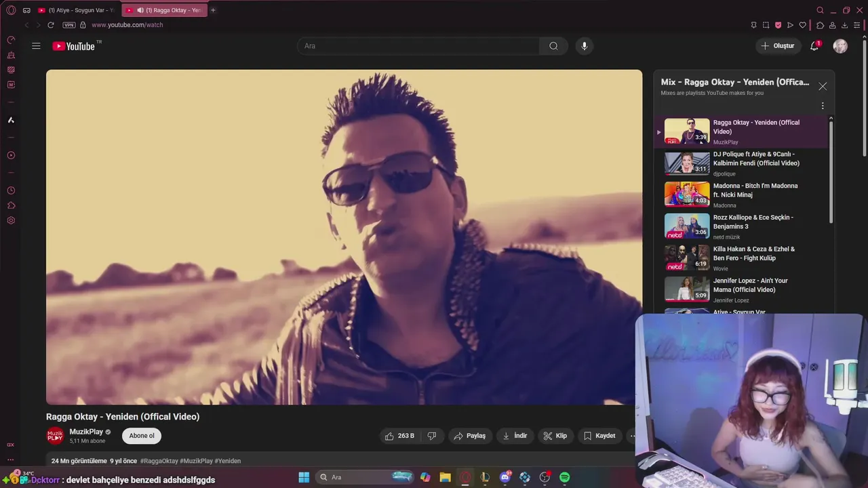The image size is (868, 488).
Task: Open YouTube hamburger guide menu
Action: point(36,46)
